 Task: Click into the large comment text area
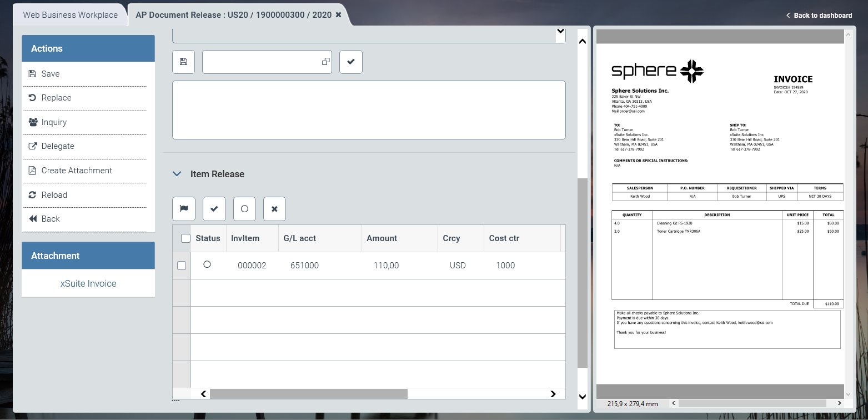coord(369,110)
